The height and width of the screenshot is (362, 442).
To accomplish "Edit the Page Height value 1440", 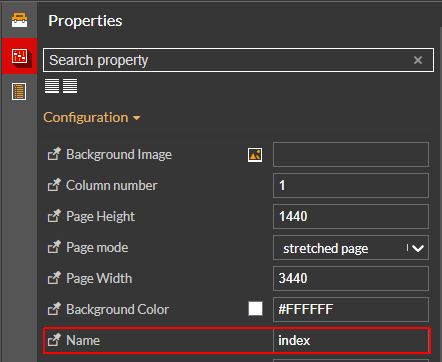I will (351, 216).
